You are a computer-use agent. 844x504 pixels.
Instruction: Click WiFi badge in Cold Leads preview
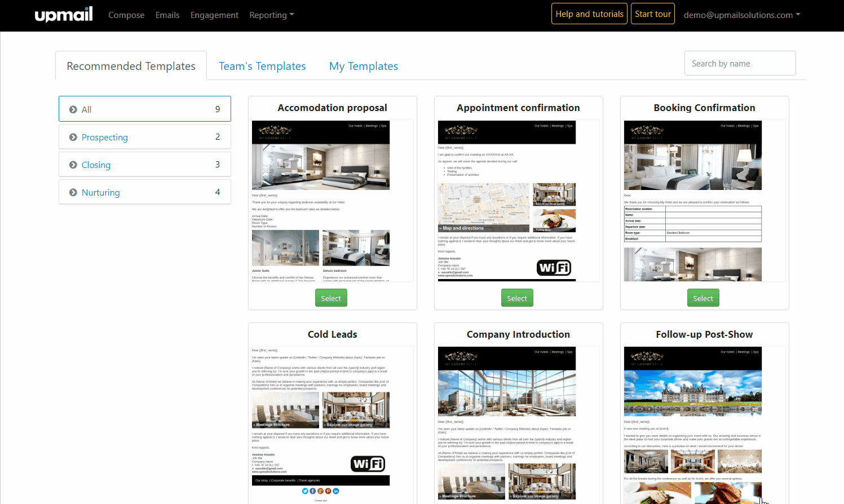(x=368, y=464)
